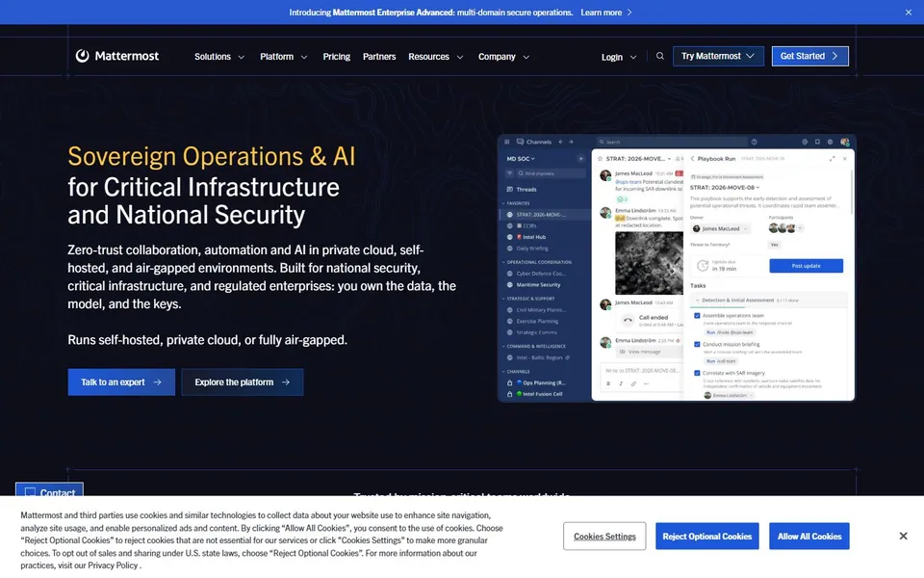Open the settings gear in the app preview's top bar
Image resolution: width=924 pixels, height=578 pixels.
point(830,143)
